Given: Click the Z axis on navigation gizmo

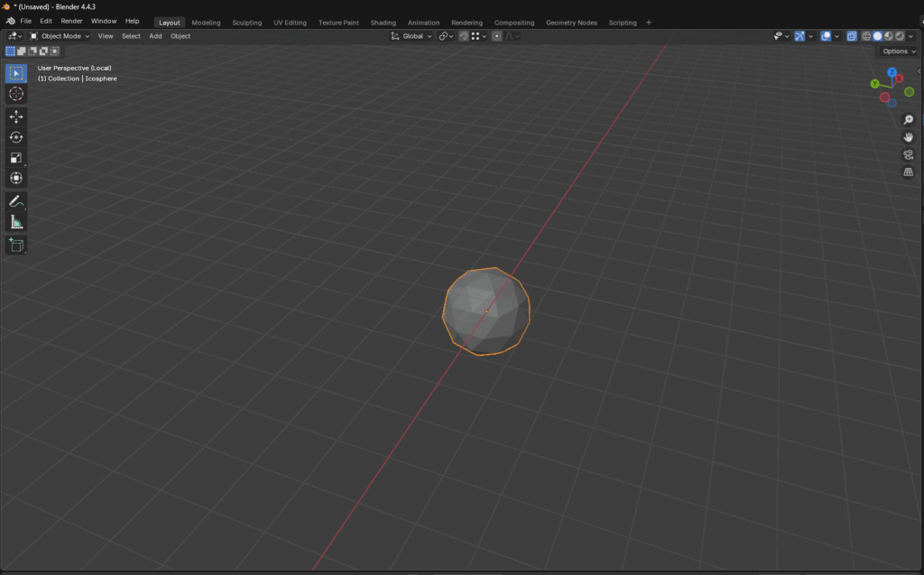Looking at the screenshot, I should 892,72.
